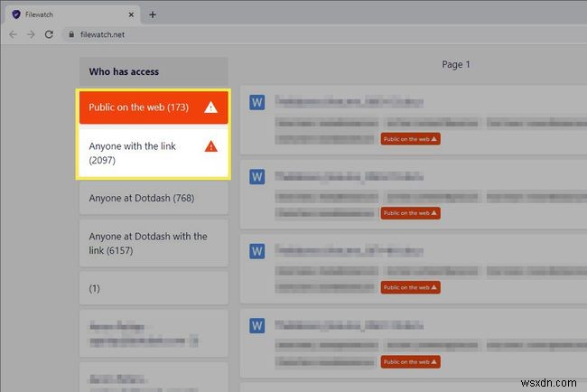Click the Who has access heading
The width and height of the screenshot is (587, 392).
pos(124,71)
